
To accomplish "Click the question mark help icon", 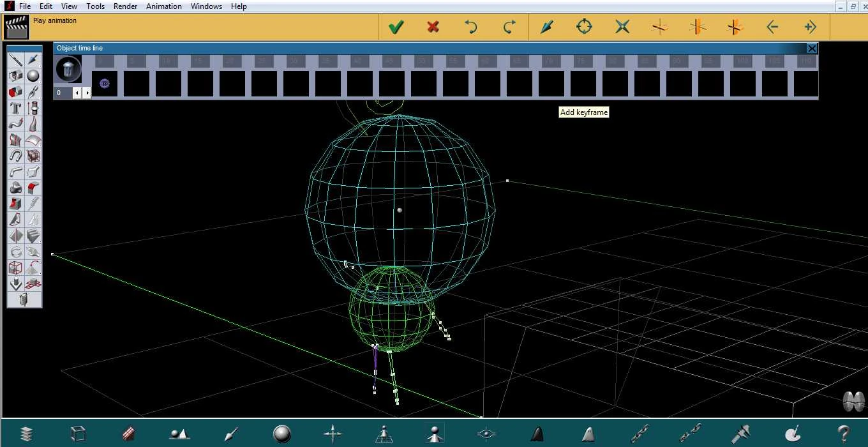I will click(843, 434).
